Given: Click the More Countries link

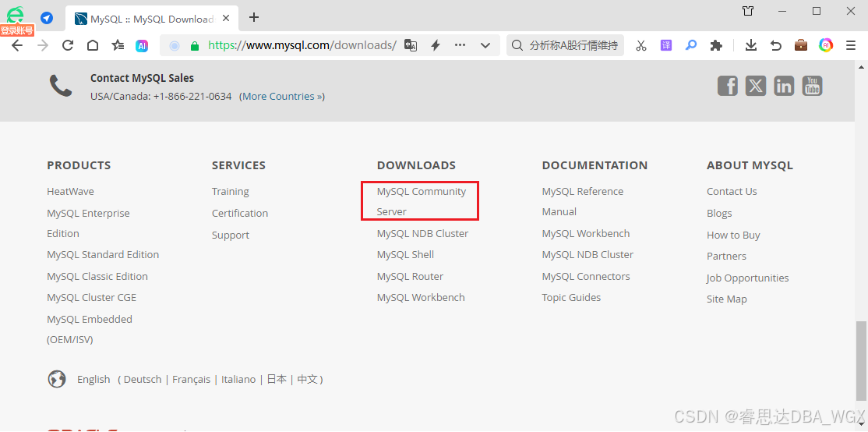Looking at the screenshot, I should [x=282, y=97].
